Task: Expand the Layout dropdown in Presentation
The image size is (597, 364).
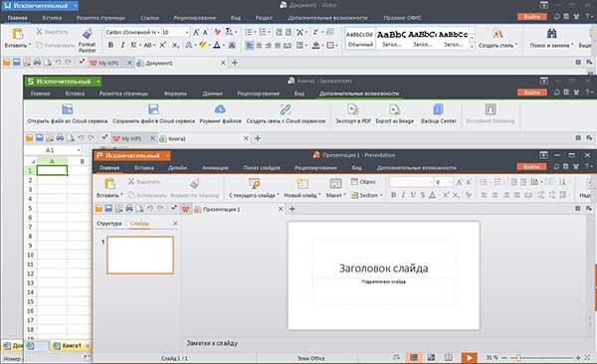Action: coord(344,195)
